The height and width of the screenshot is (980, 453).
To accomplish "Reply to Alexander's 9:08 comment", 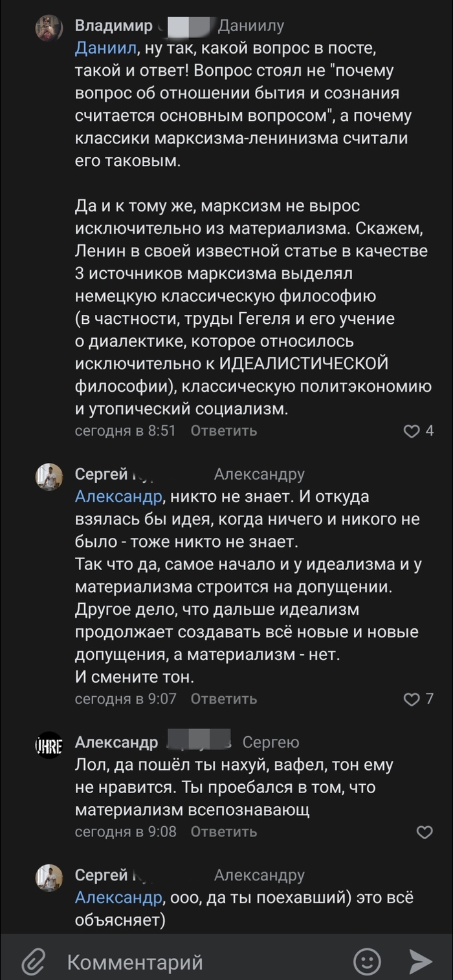I will coord(224,832).
